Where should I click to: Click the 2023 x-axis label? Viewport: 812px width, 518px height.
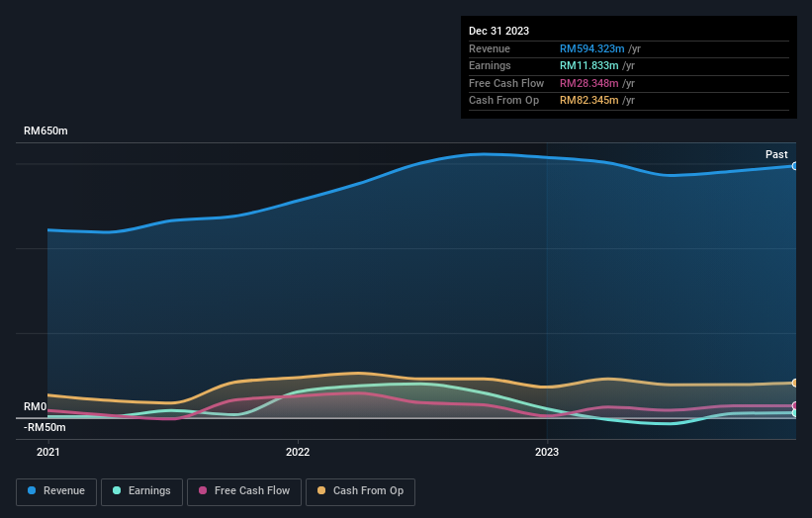(x=547, y=452)
